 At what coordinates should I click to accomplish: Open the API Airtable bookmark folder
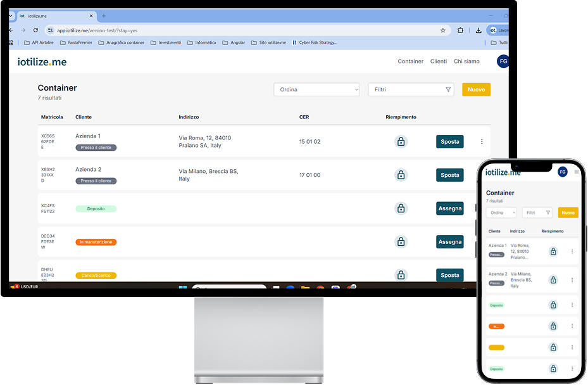click(39, 43)
